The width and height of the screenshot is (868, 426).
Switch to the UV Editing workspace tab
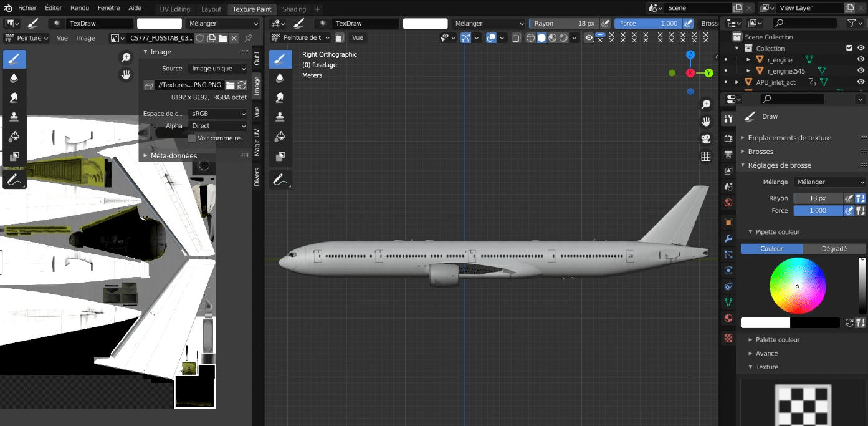pos(174,9)
